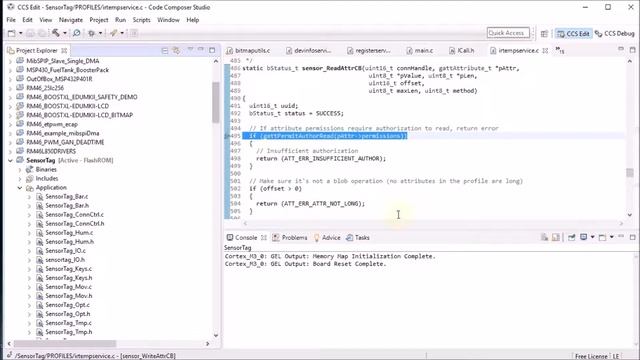Maximize the editor area
The height and width of the screenshot is (360, 640).
coord(633,50)
